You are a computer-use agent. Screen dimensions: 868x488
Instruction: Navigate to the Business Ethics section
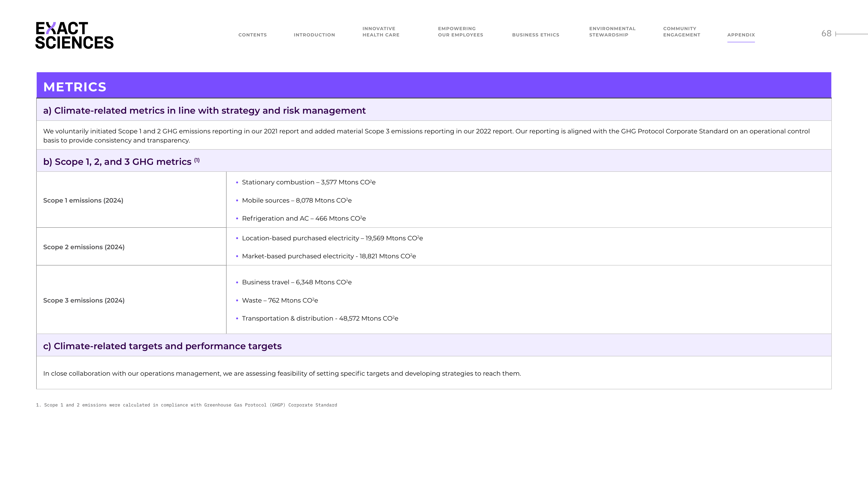coord(535,35)
